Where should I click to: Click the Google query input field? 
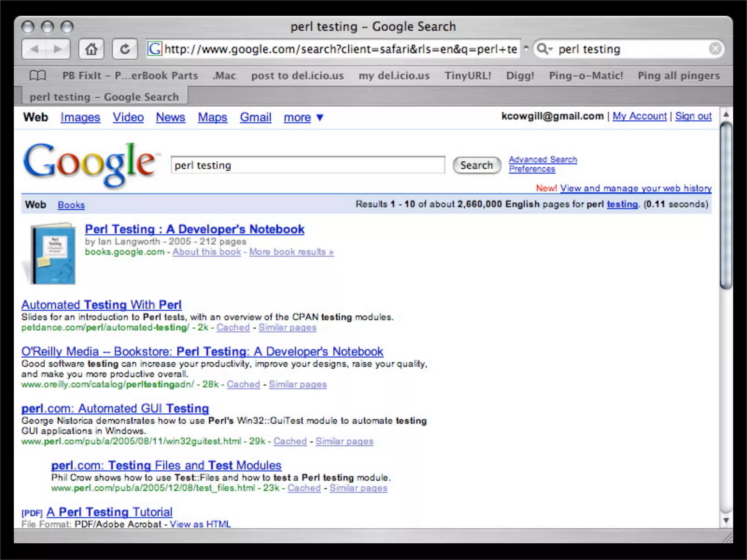coord(307,165)
